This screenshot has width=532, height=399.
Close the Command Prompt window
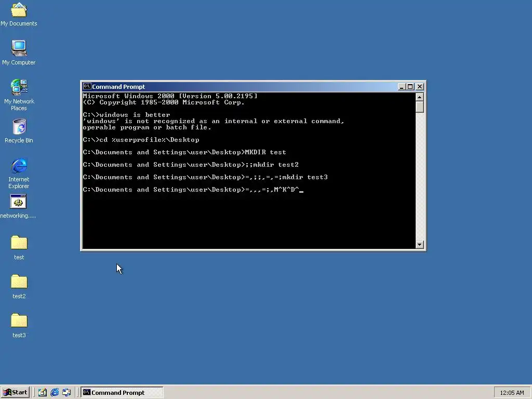click(420, 87)
